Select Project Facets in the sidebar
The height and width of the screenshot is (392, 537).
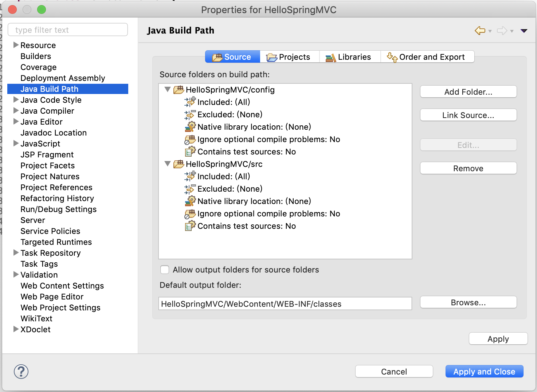pos(48,165)
